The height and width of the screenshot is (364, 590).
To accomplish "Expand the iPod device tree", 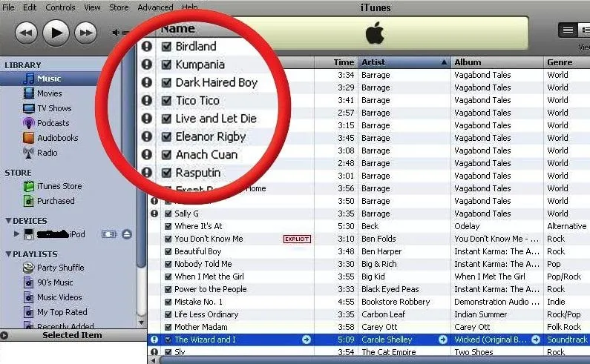I will pyautogui.click(x=16, y=234).
